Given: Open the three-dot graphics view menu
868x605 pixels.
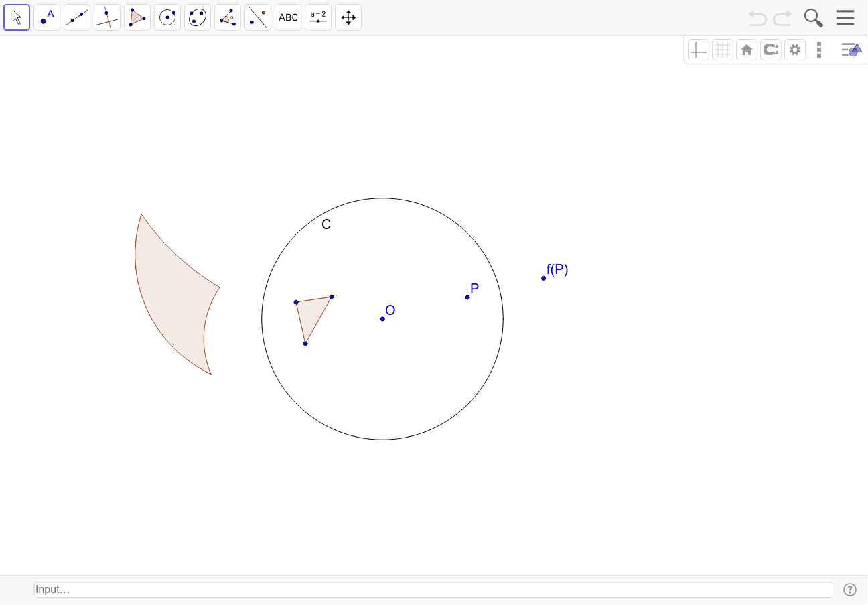Looking at the screenshot, I should tap(818, 49).
